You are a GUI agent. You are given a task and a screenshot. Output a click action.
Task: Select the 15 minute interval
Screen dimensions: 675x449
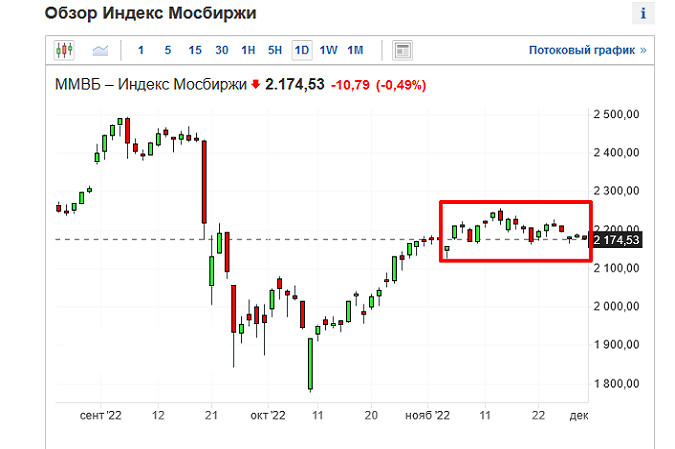click(195, 50)
